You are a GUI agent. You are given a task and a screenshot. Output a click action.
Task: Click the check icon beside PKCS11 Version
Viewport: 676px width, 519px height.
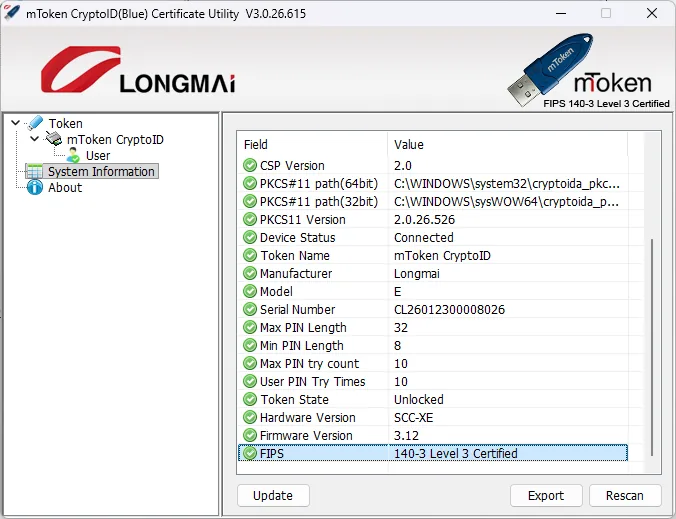point(250,219)
